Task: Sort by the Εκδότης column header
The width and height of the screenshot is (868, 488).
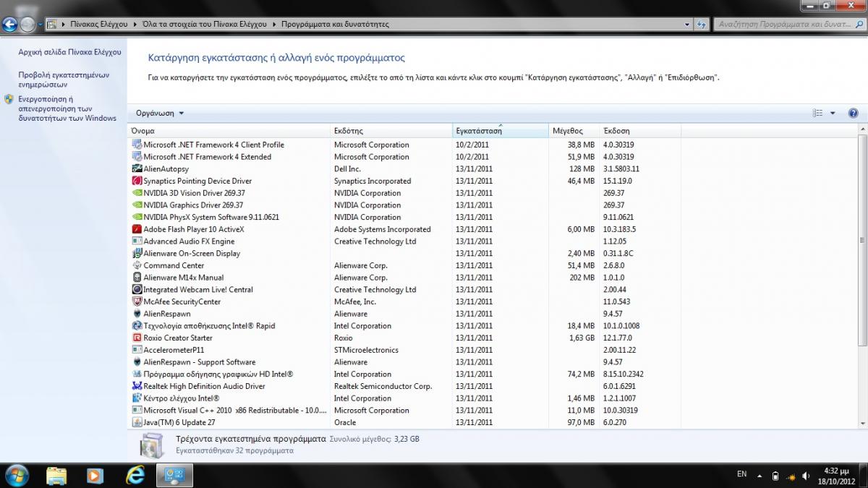Action: [391, 131]
